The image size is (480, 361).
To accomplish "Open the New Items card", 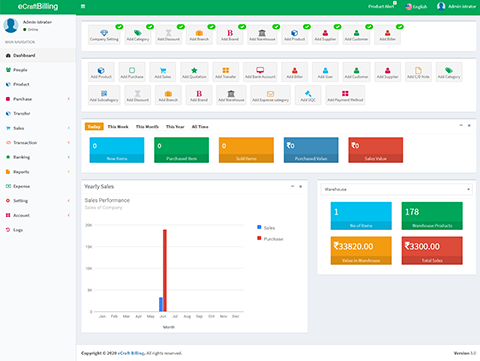I will 117,150.
